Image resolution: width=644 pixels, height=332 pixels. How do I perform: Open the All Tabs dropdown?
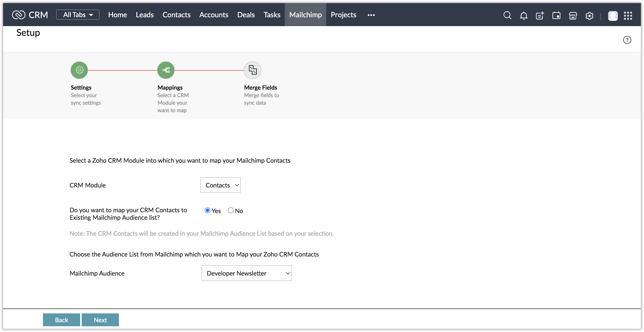point(78,15)
